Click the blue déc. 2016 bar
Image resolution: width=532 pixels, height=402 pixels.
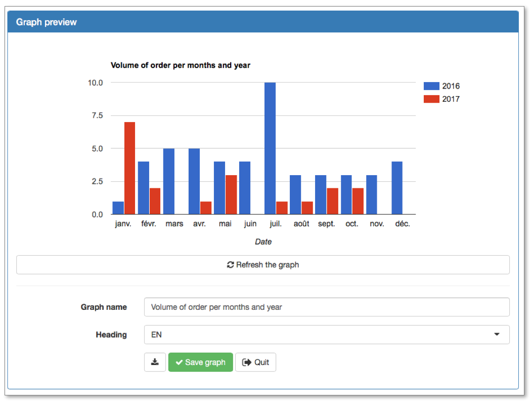click(397, 188)
